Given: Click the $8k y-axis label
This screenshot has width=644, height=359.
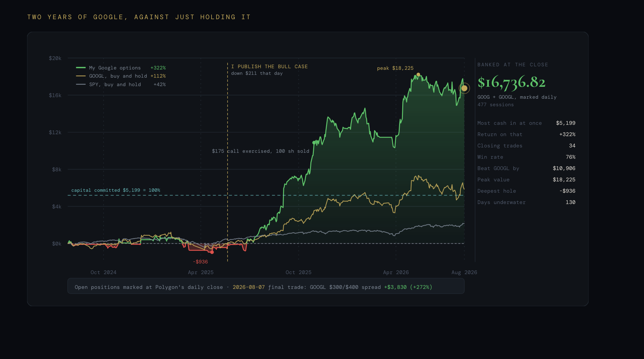Looking at the screenshot, I should coord(57,169).
